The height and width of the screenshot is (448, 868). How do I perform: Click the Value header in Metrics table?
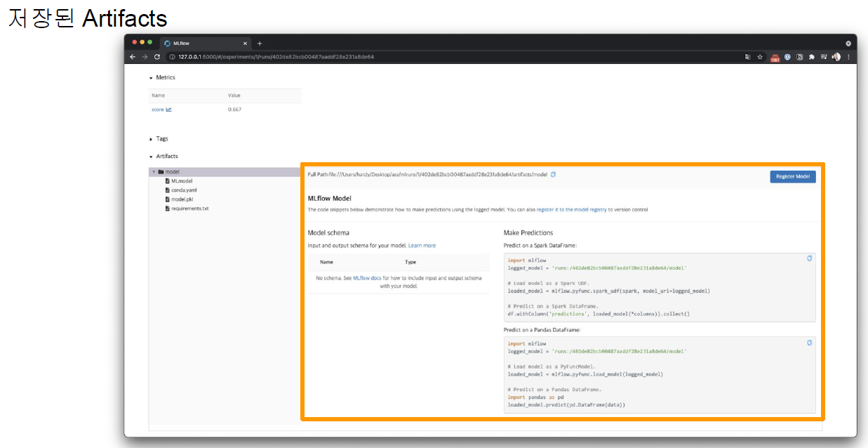[x=234, y=95]
